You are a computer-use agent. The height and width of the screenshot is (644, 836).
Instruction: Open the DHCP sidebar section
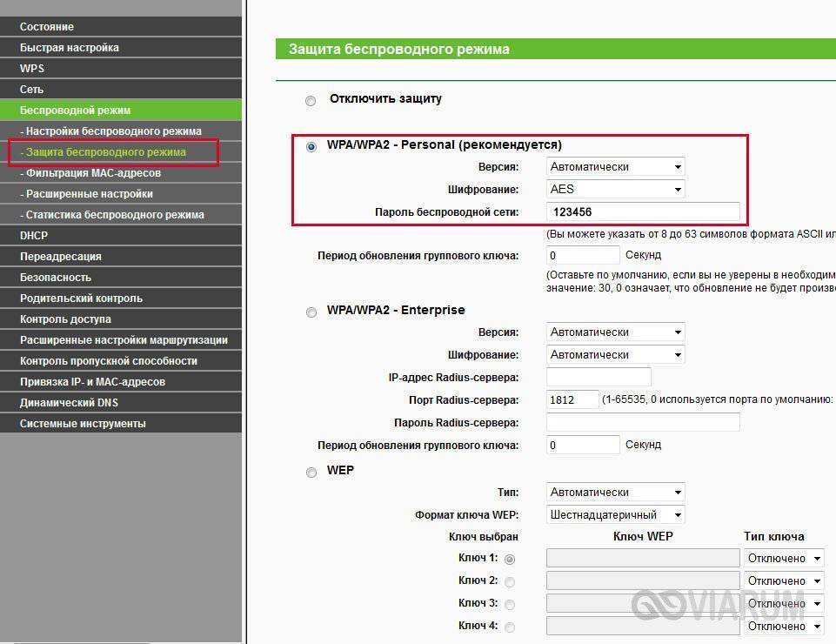(x=34, y=236)
